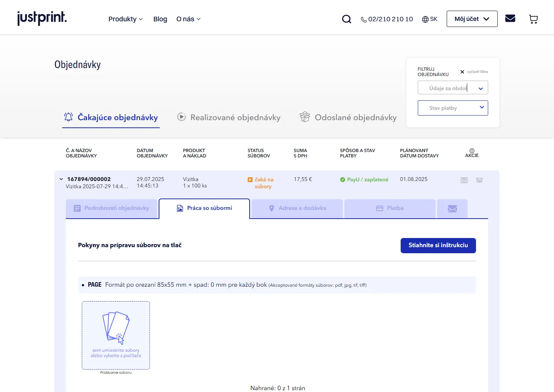554x392 pixels.
Task: Click the Akcie info icon
Action: click(x=472, y=151)
